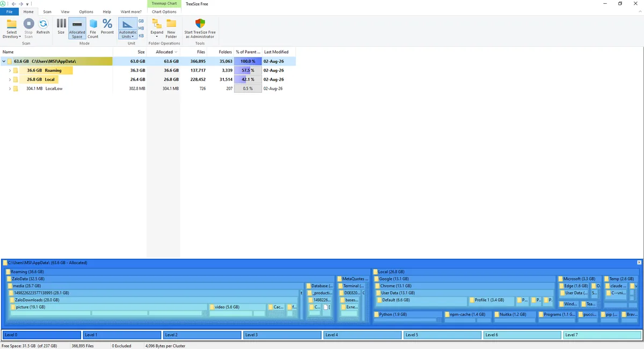
Task: Go back with the left arrow
Action: click(13, 4)
